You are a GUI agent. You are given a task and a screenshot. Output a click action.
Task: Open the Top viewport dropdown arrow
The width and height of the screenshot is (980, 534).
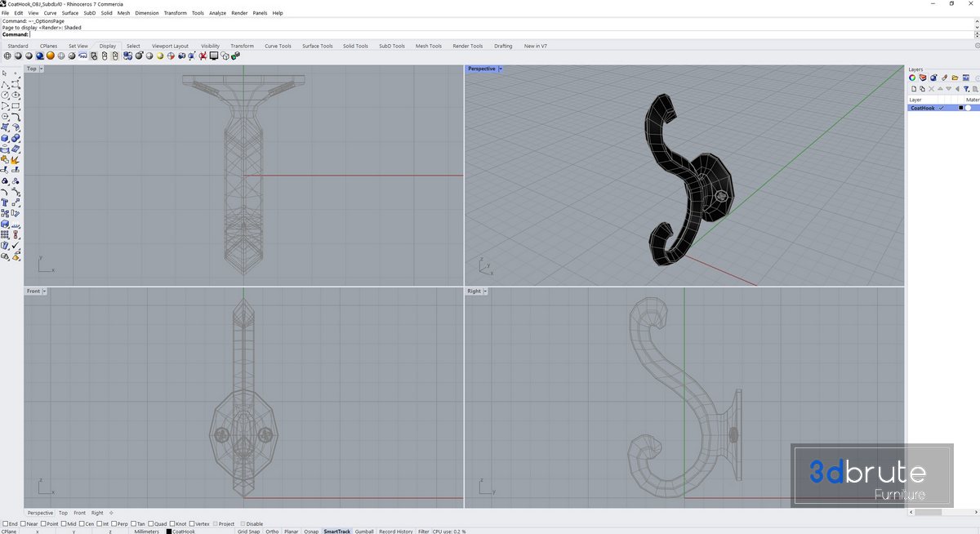(41, 69)
